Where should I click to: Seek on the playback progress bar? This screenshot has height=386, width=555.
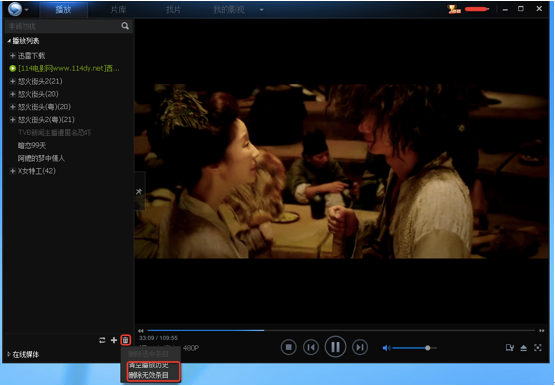click(x=341, y=330)
